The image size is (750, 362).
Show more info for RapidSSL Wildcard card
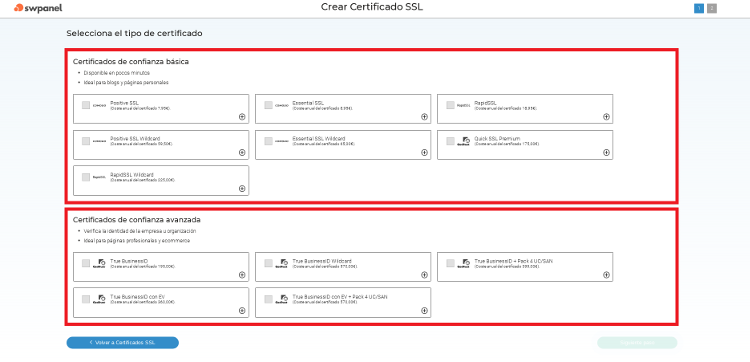(x=242, y=188)
